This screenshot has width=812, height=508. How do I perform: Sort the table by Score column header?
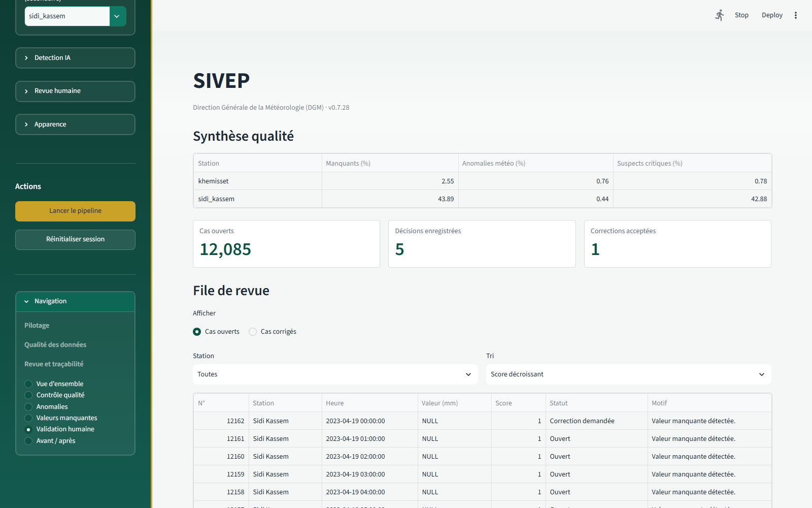coord(518,403)
